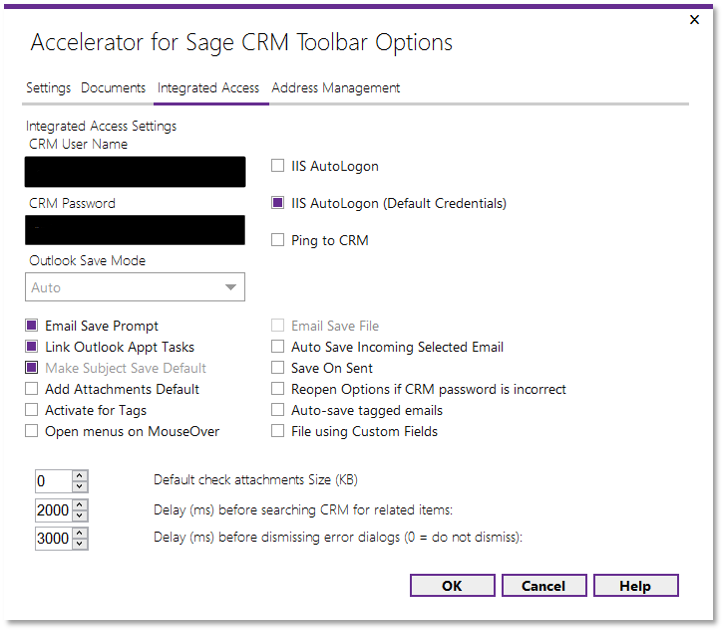Screen dimensions: 724x632
Task: Enable IIS AutoLogon checkbox
Action: [278, 166]
